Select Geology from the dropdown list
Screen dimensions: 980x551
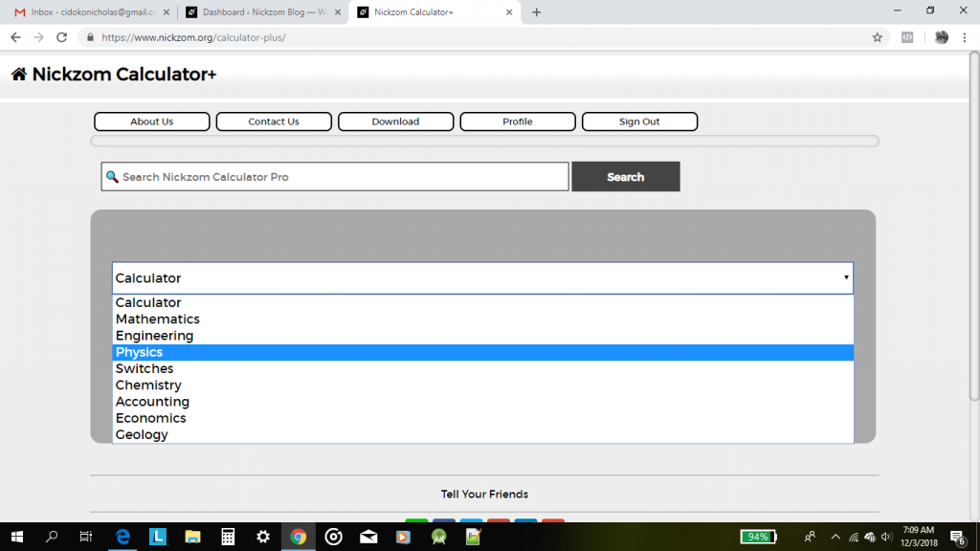coord(482,434)
